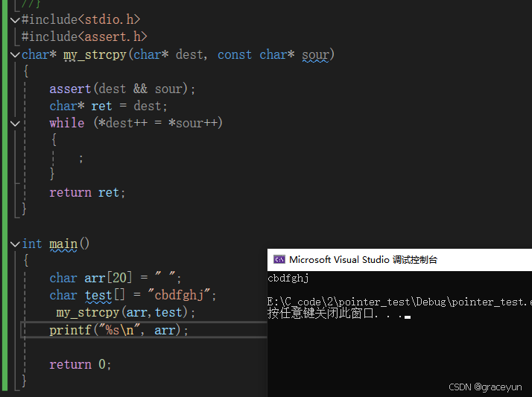Screen dimensions: 532x397
Task: Click the 'const' keyword in parameter list
Action: click(235, 54)
